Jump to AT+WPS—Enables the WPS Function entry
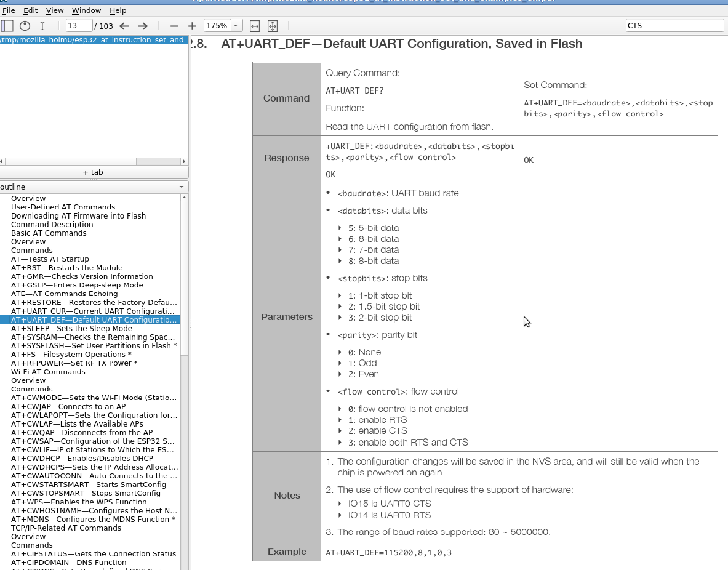Image resolution: width=728 pixels, height=570 pixels. coord(79,502)
